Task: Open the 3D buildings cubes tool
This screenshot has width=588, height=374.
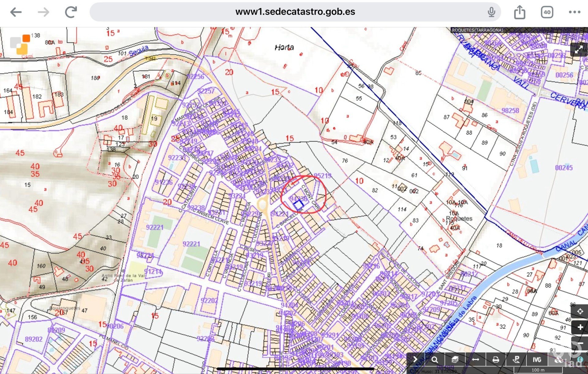Action: click(559, 360)
